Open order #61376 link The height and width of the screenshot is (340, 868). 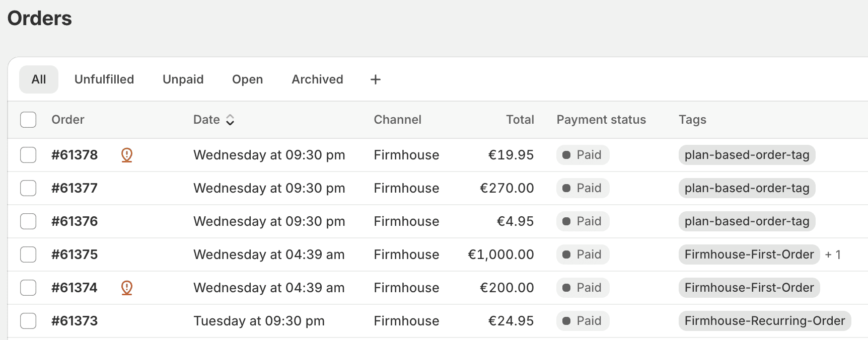(75, 221)
